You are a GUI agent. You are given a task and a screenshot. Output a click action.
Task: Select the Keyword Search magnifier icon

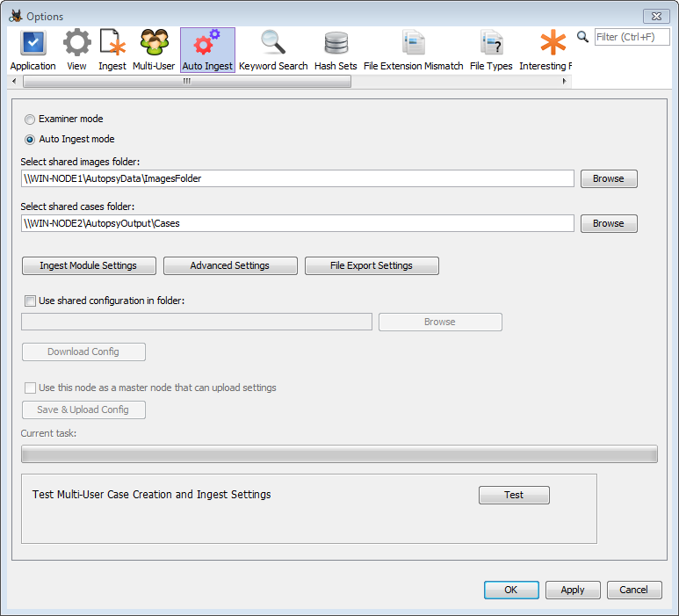[273, 44]
